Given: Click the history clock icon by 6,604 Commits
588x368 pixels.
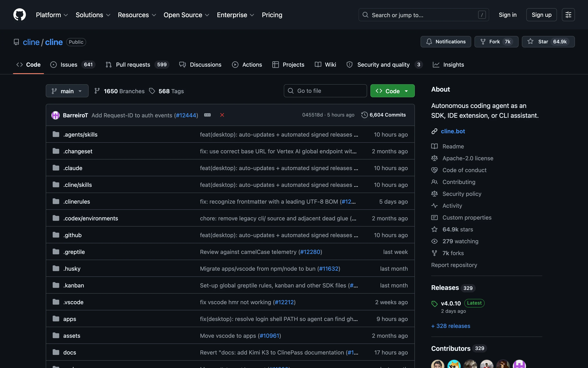Looking at the screenshot, I should (x=364, y=115).
